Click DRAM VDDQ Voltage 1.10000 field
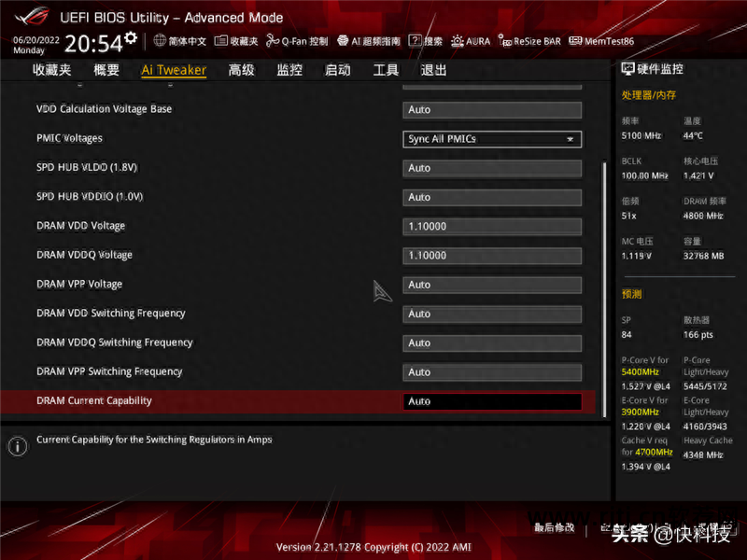The image size is (747, 560). point(492,256)
